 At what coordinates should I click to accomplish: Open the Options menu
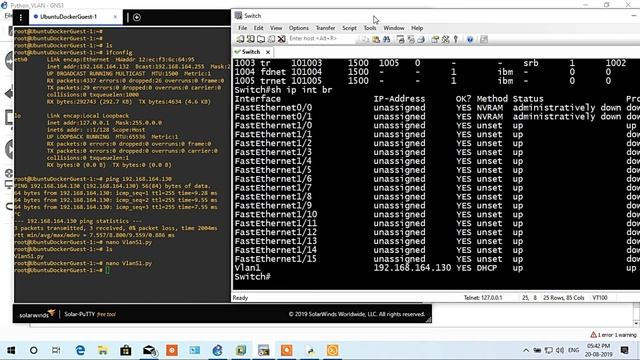[299, 28]
